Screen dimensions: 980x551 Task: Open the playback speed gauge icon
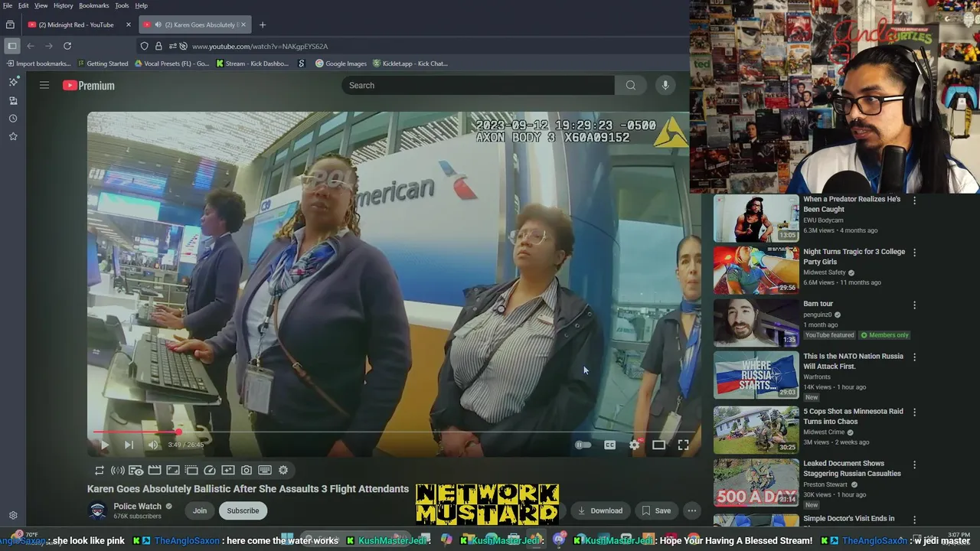point(210,471)
